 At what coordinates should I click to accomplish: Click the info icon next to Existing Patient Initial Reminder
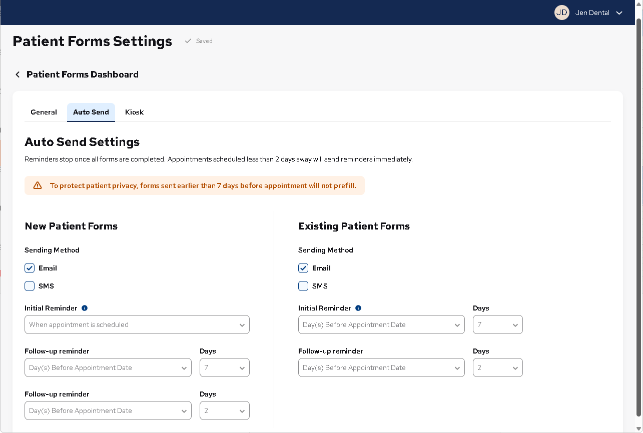pyautogui.click(x=358, y=308)
